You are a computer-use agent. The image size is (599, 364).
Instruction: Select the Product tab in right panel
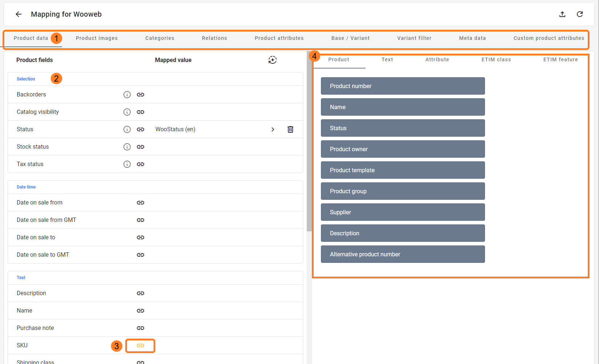[x=339, y=59]
